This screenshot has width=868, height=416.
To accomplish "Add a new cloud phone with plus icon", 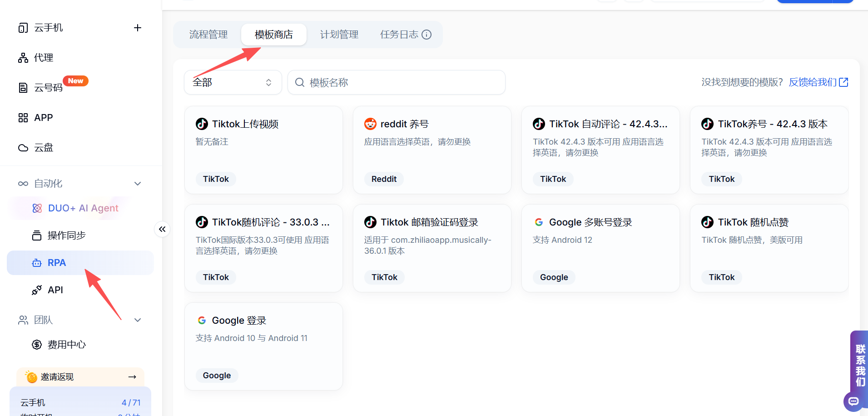I will tap(138, 28).
